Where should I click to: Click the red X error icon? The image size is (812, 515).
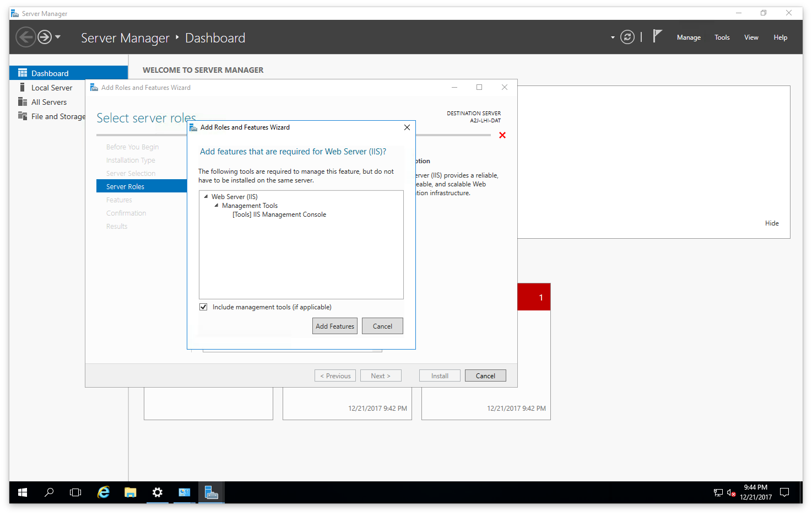pyautogui.click(x=502, y=135)
